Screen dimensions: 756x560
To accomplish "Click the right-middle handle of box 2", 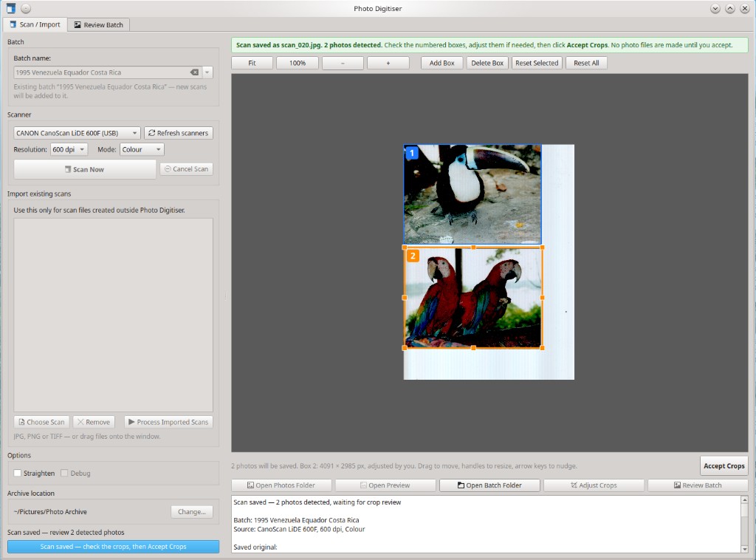I will click(x=543, y=298).
